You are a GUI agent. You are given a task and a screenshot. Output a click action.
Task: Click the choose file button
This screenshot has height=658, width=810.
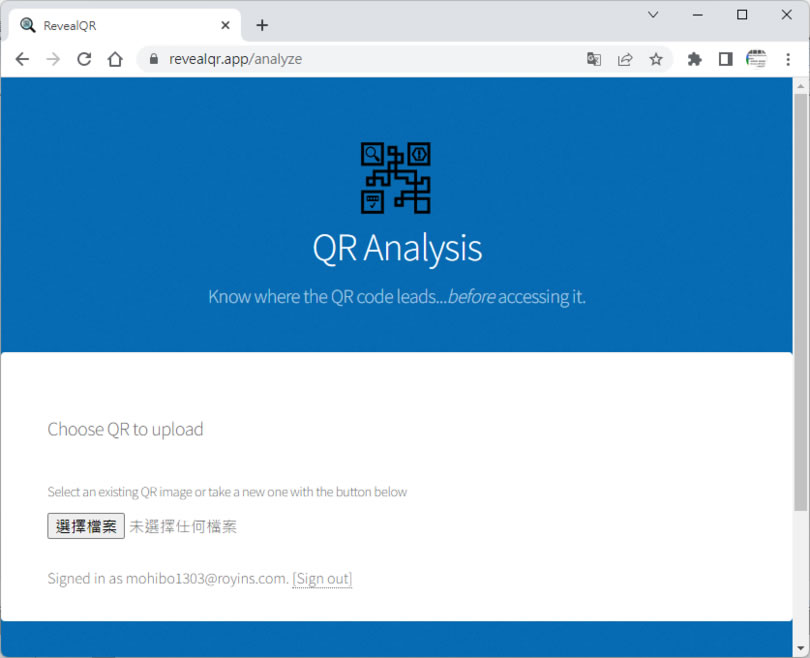(86, 526)
